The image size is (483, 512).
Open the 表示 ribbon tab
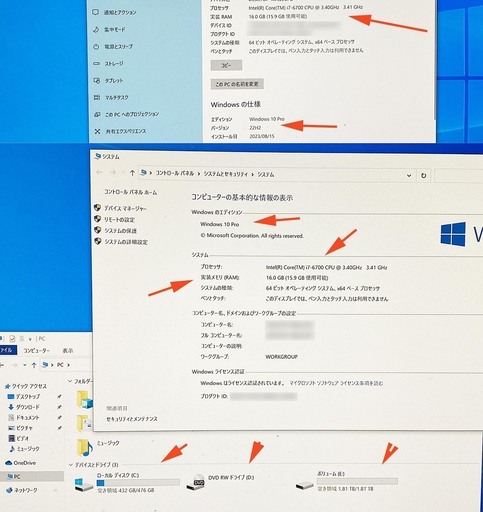[68, 351]
